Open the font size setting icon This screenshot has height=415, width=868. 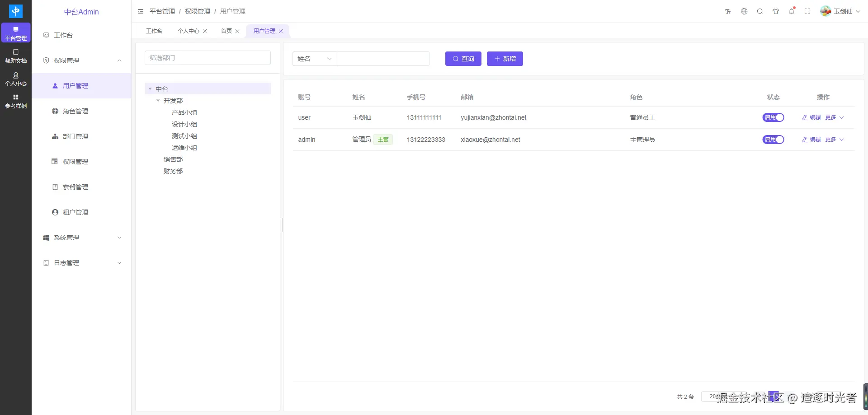tap(728, 11)
